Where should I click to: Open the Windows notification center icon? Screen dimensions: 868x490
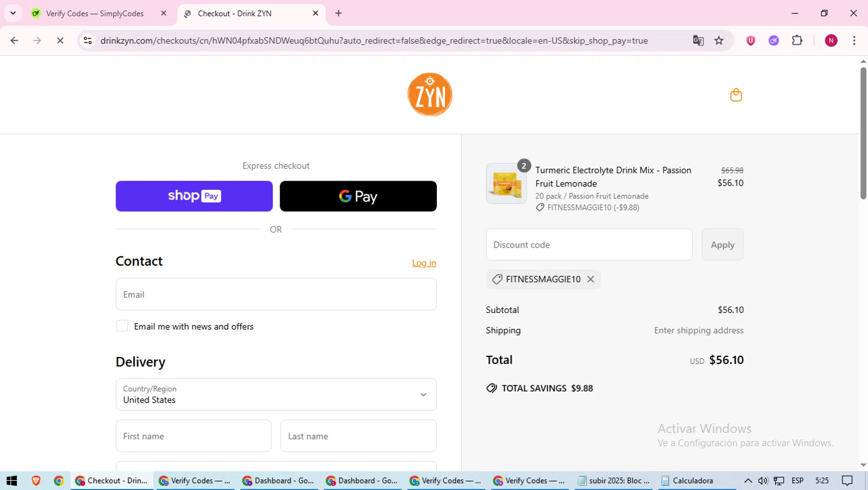coord(847,481)
